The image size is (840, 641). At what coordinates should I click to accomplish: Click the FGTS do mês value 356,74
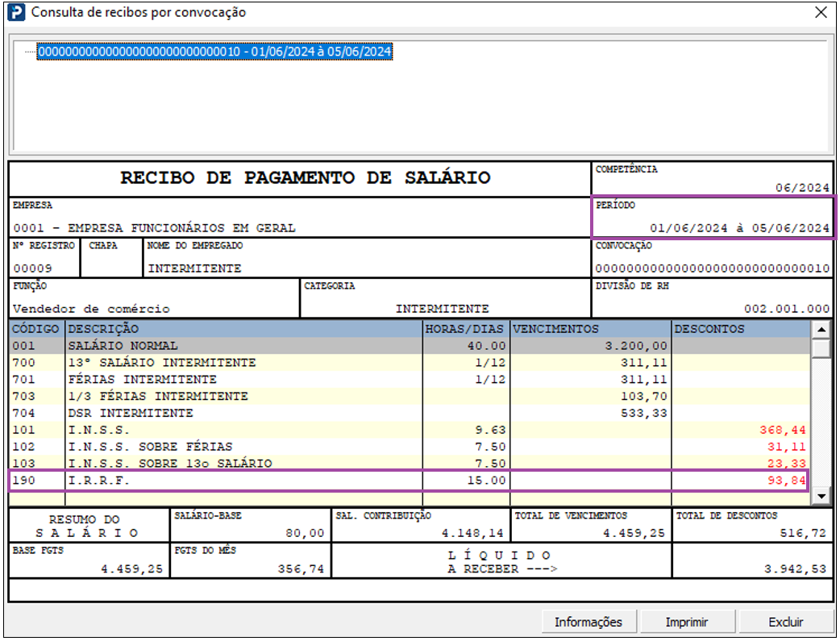(x=301, y=568)
